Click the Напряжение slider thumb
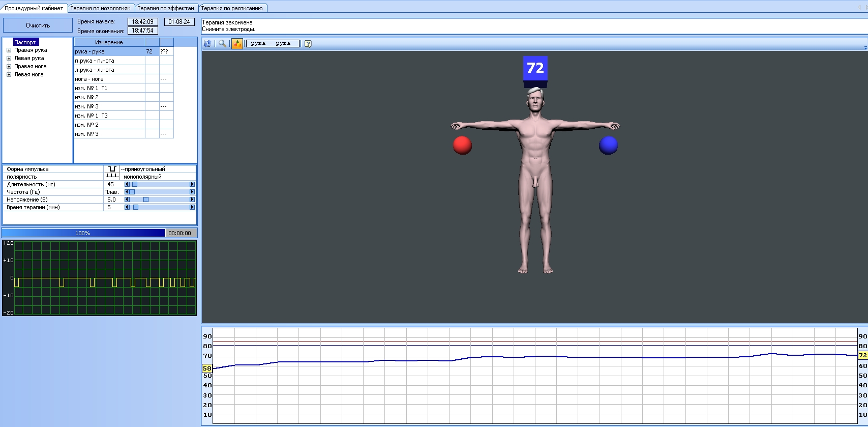The image size is (868, 427). point(146,200)
